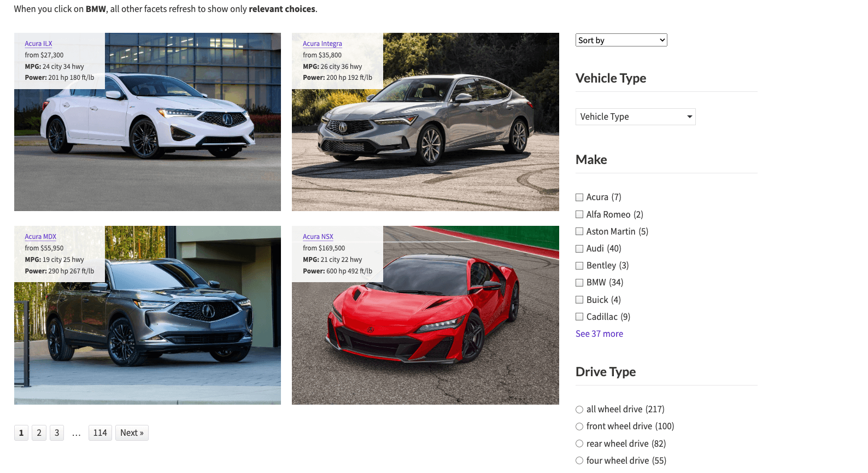Open the Acura ILX link
This screenshot has width=868, height=473.
[x=38, y=44]
